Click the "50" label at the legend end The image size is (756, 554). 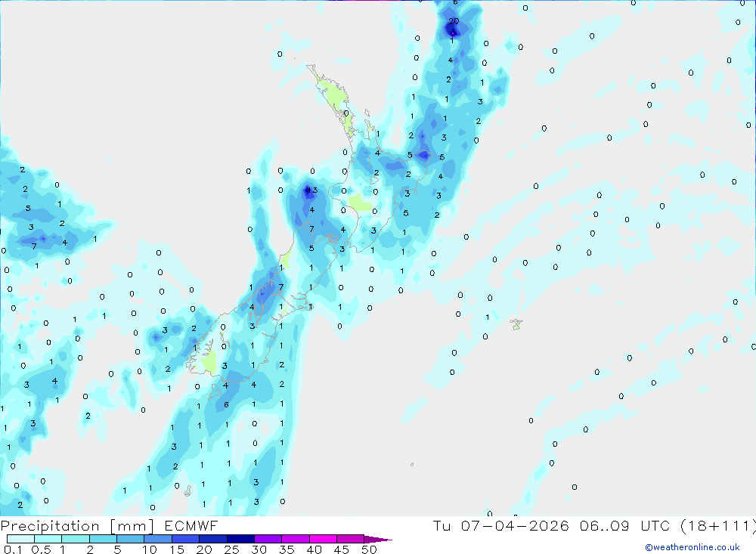pyautogui.click(x=370, y=549)
